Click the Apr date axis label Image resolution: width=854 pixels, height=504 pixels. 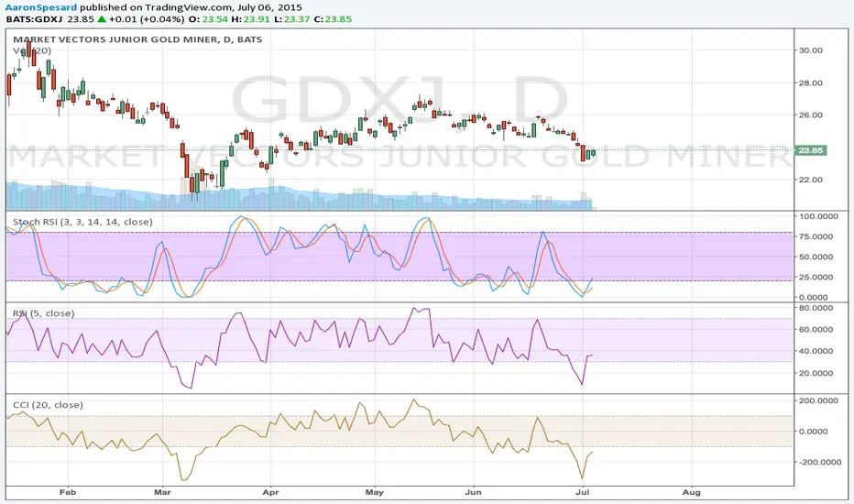270,493
